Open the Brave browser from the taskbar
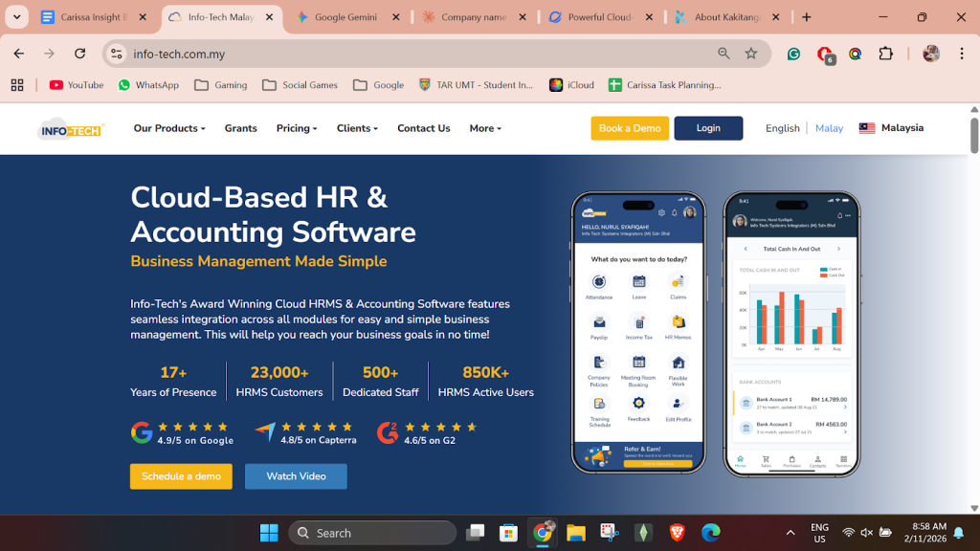The width and height of the screenshot is (980, 551). (x=677, y=533)
